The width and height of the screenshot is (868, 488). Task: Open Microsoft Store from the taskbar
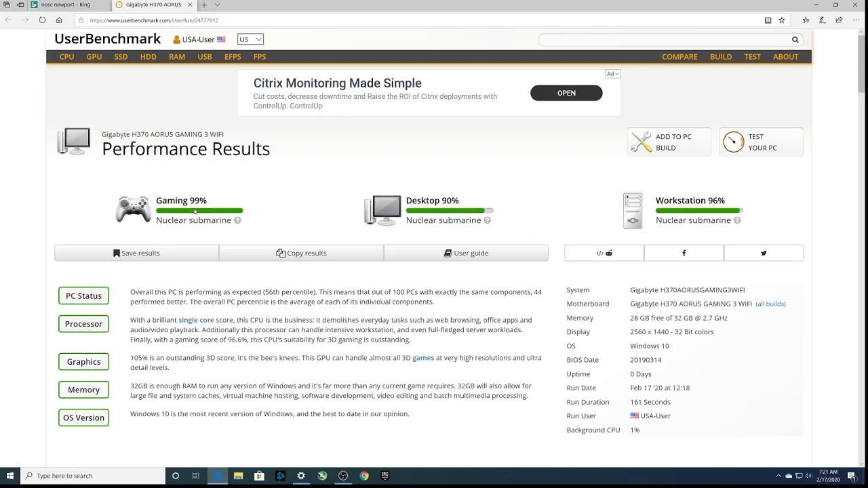pyautogui.click(x=259, y=476)
